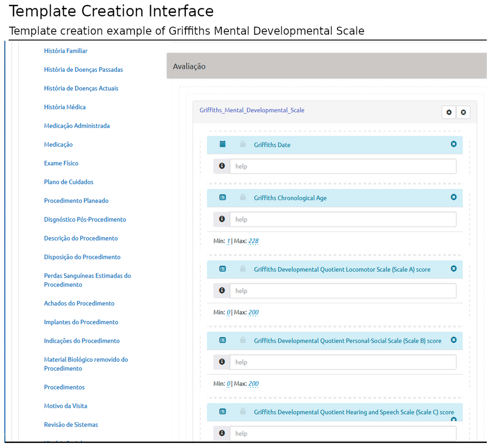
Task: Edit Min value 0 for Locomotor Scale
Action: pyautogui.click(x=228, y=312)
